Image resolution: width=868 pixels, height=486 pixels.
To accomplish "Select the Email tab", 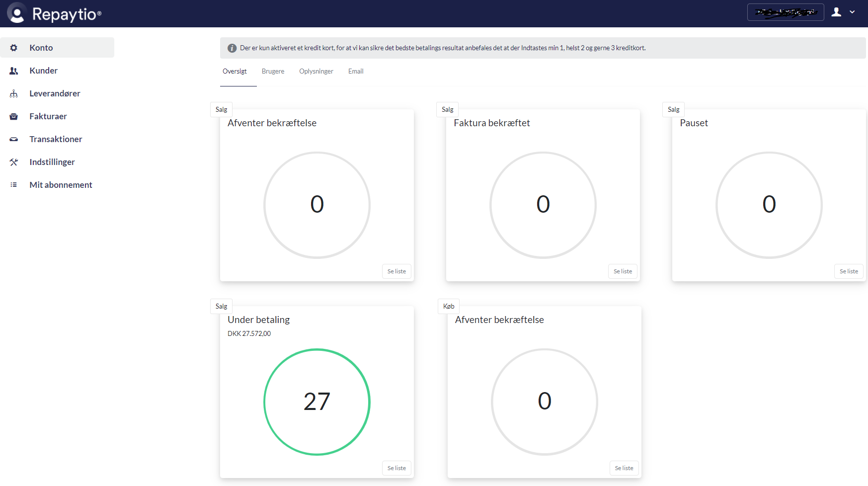I will click(x=356, y=72).
